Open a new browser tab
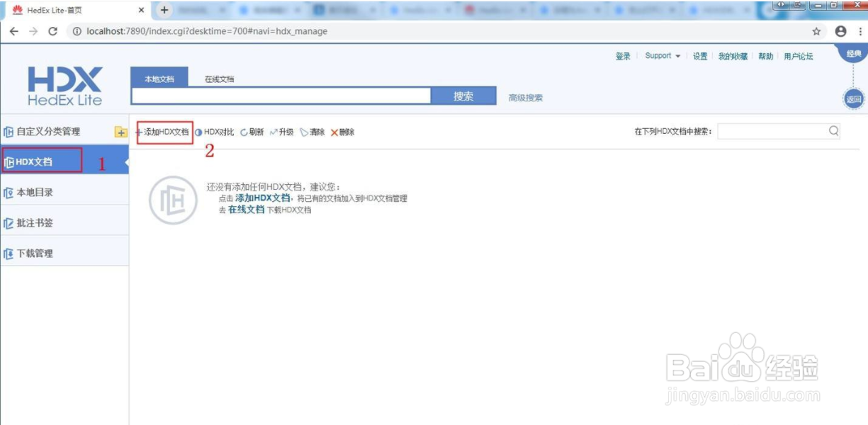Viewport: 868px width, 425px height. click(164, 10)
